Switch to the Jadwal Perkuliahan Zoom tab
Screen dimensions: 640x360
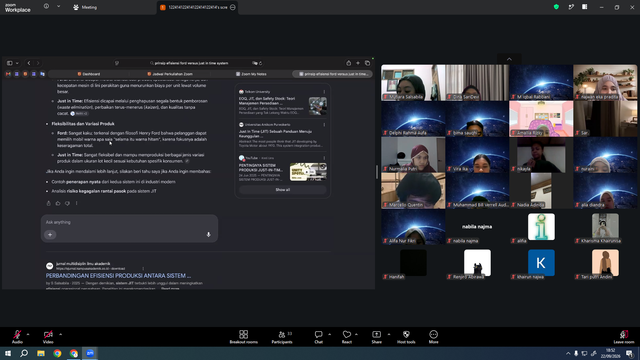tap(170, 74)
